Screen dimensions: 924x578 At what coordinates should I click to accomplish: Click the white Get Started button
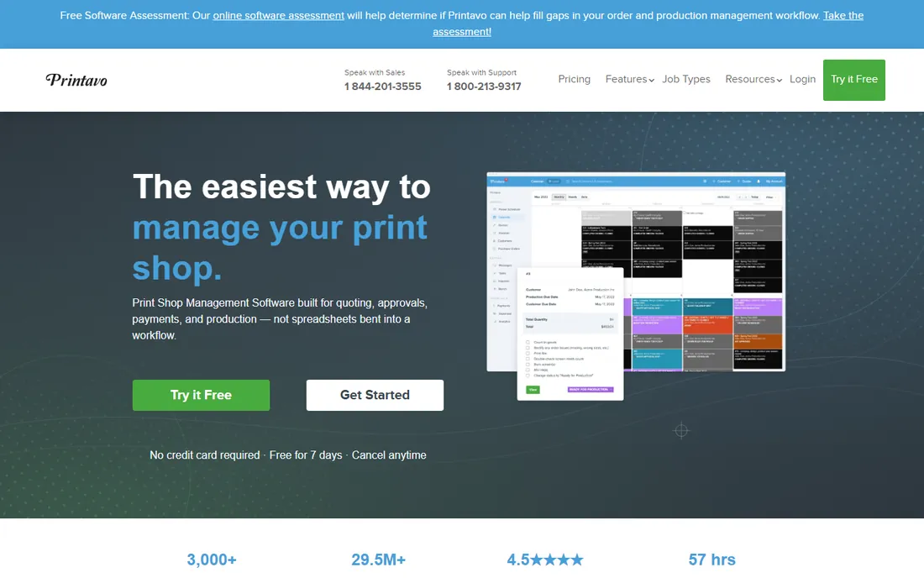(375, 395)
